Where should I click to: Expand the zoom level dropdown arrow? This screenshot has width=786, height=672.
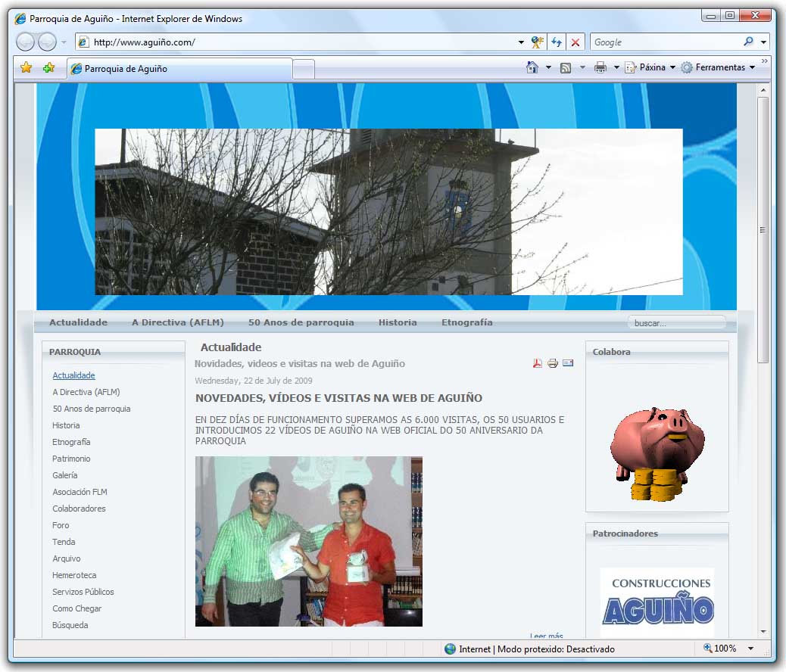(x=750, y=649)
